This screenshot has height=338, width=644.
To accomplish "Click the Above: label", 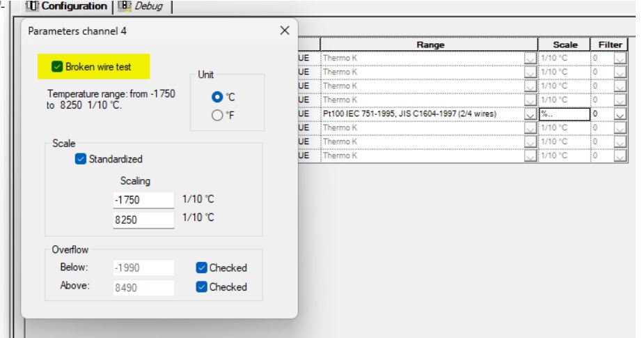I will [74, 285].
